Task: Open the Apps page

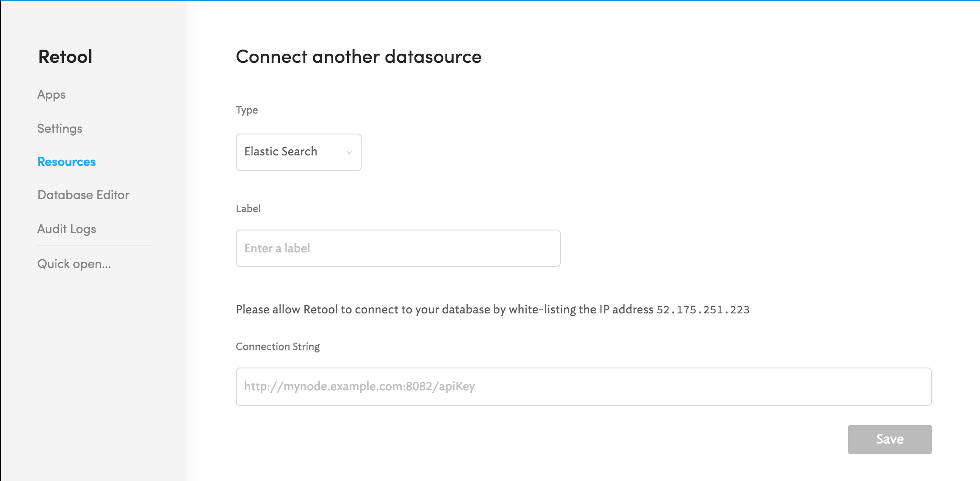Action: [52, 95]
